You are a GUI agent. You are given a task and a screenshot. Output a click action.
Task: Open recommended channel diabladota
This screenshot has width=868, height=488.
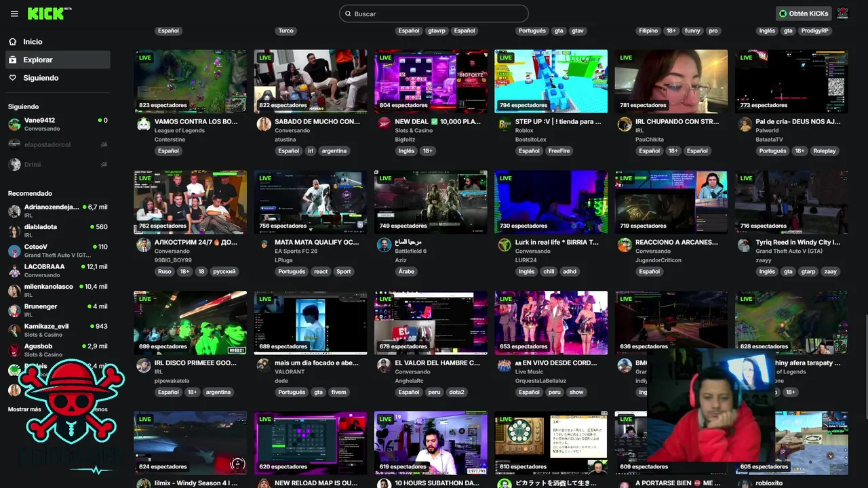pyautogui.click(x=58, y=230)
